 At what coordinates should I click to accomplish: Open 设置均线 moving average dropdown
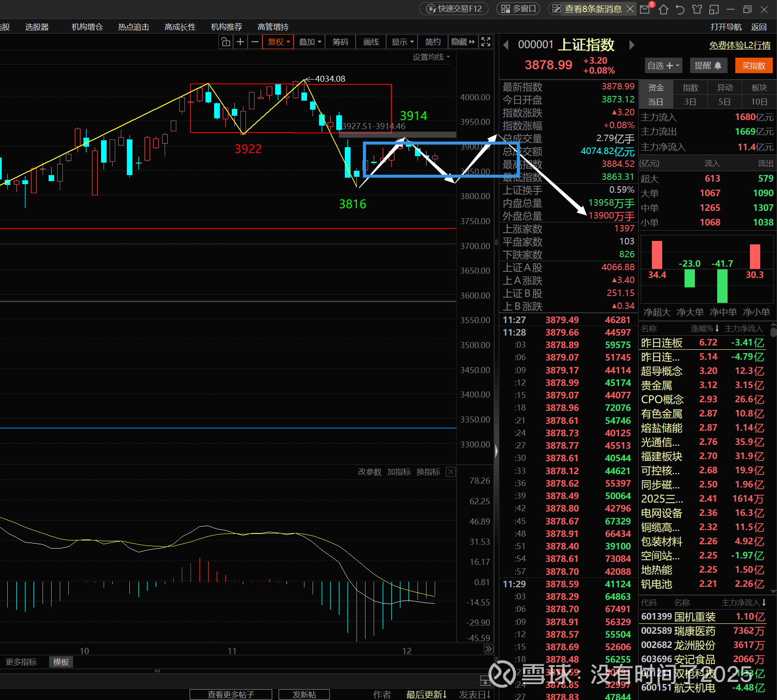point(431,57)
